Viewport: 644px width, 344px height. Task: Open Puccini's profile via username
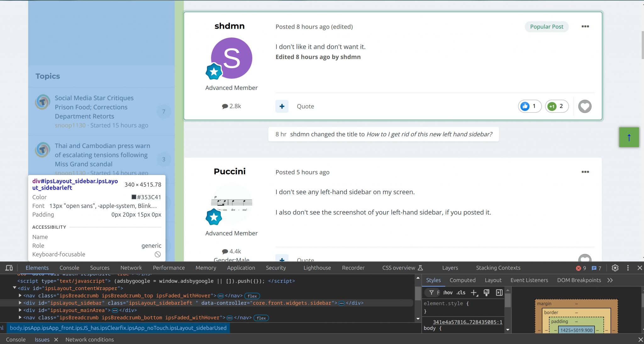click(230, 172)
